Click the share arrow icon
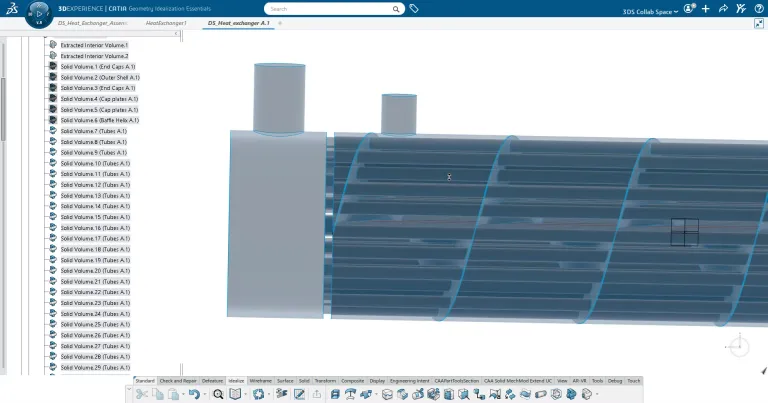This screenshot has width=768, height=403. [723, 8]
